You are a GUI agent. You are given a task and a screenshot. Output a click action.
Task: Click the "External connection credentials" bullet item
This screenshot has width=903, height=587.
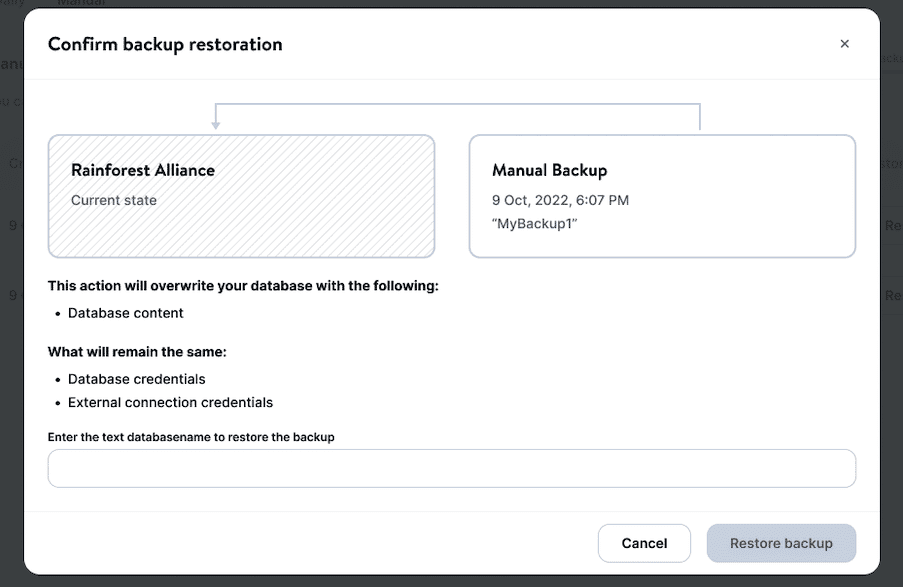coord(170,402)
